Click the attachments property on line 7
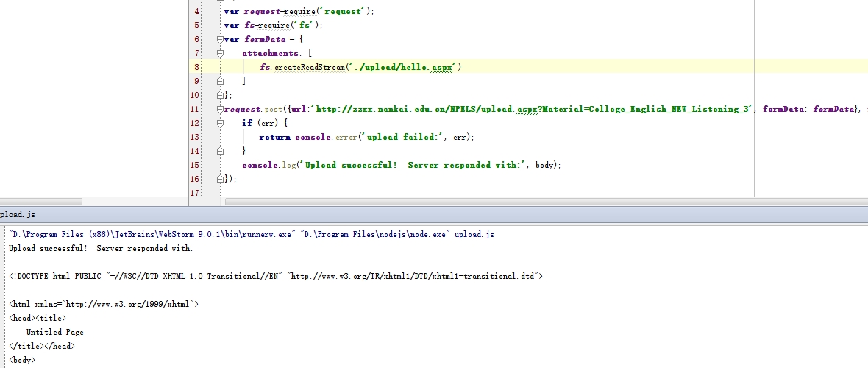Viewport: 868px width, 368px height. click(x=270, y=53)
